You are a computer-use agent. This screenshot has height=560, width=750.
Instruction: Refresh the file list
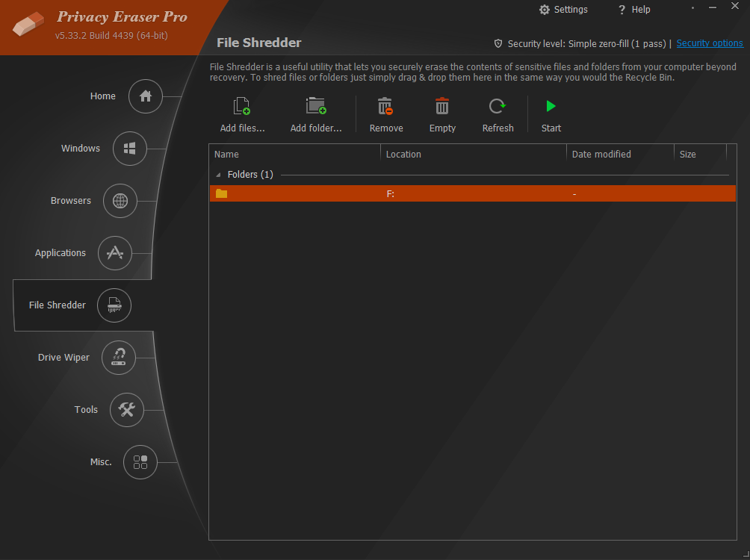498,115
